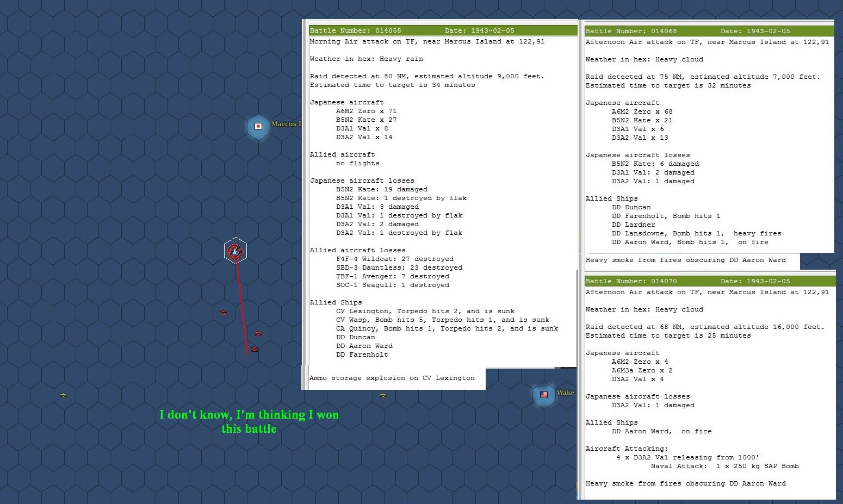
Task: Click the 'Morning Air attack on TF' line
Action: pos(427,41)
